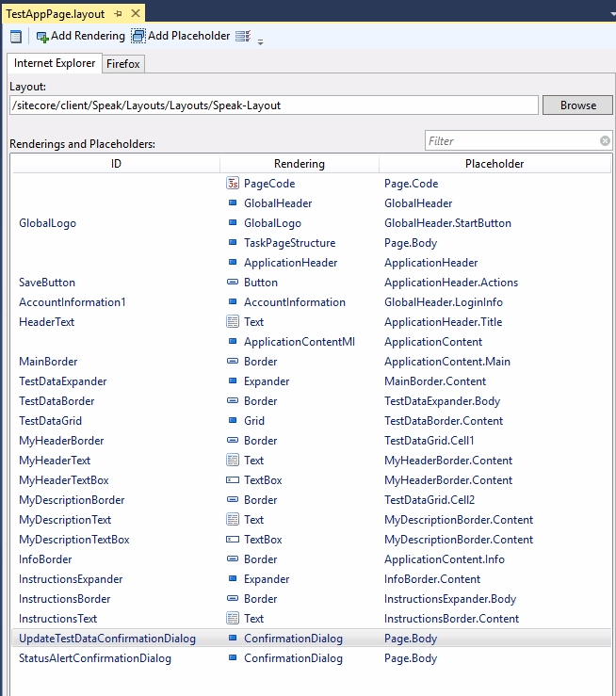The width and height of the screenshot is (616, 696).
Task: Click the TextBox icon in MyHeaderTextBox row
Action: 233,479
